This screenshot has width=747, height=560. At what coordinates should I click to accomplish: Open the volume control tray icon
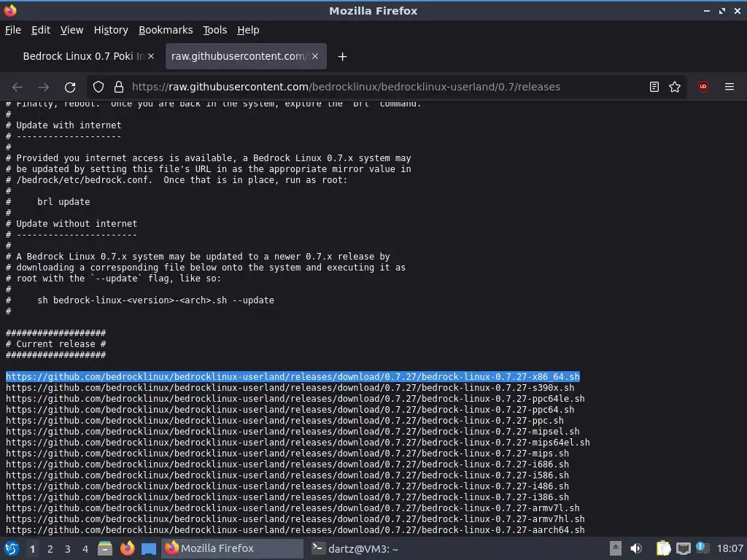[x=636, y=548]
